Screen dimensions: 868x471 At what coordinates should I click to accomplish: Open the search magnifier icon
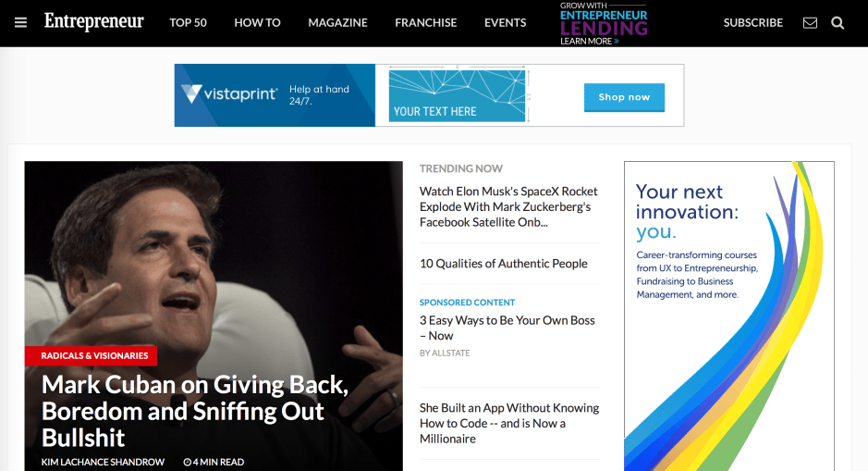tap(837, 23)
